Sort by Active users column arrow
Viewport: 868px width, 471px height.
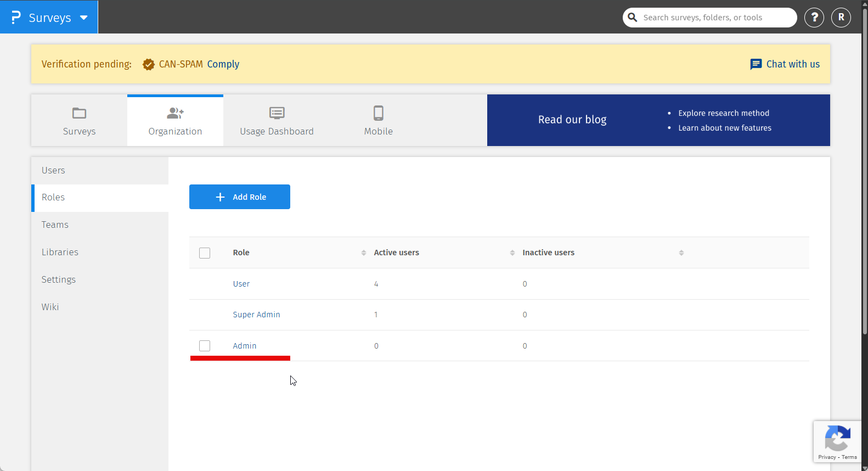coord(512,253)
